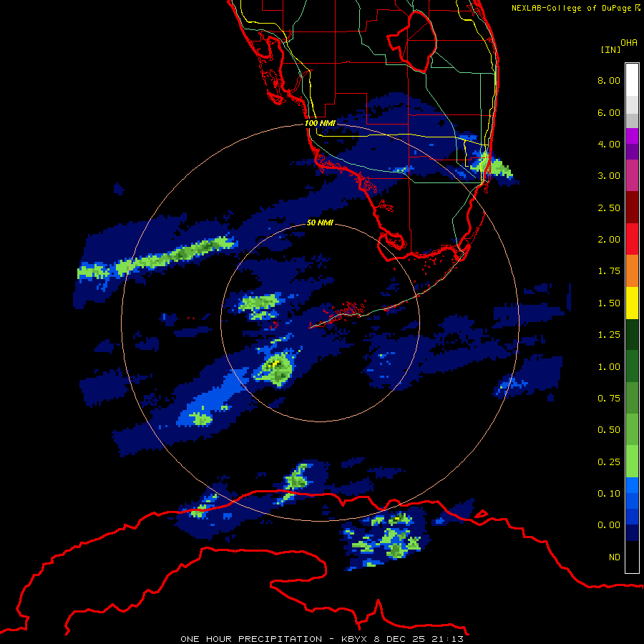The image size is (644, 644).
Task: Click the 1.50 legend value
Action: tap(609, 303)
